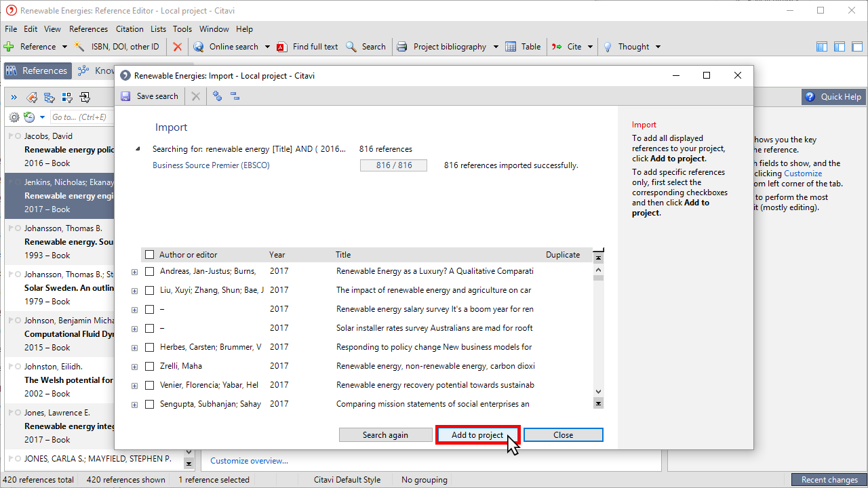The image size is (868, 488).
Task: Click the Cite quotation icon
Action: (x=557, y=47)
